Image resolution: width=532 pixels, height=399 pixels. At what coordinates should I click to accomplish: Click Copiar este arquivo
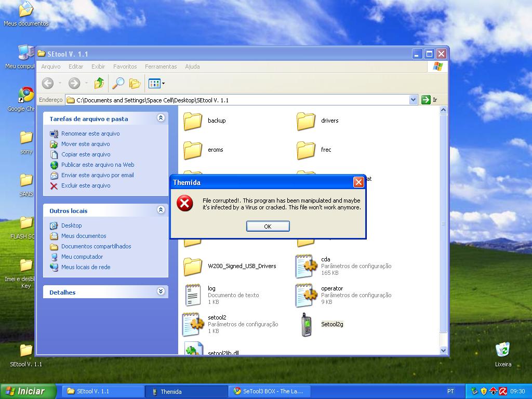tap(86, 154)
